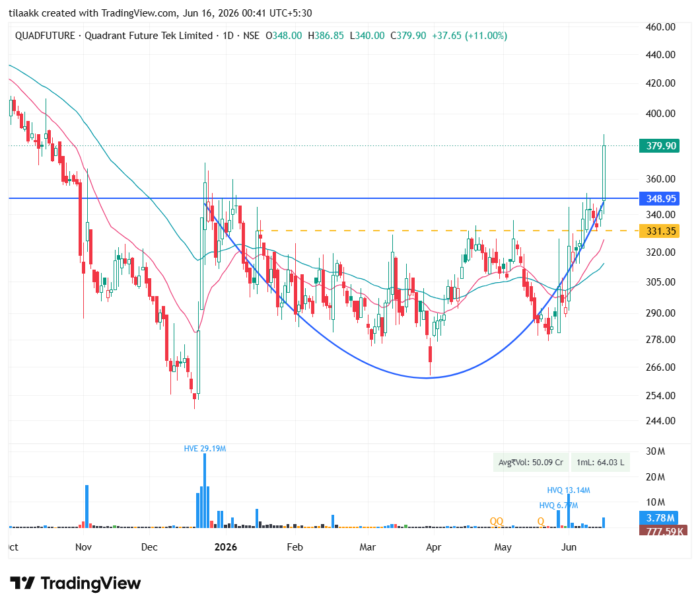This screenshot has height=608, width=700.
Task: Click the bold 2026 label on time axis
Action: click(226, 547)
